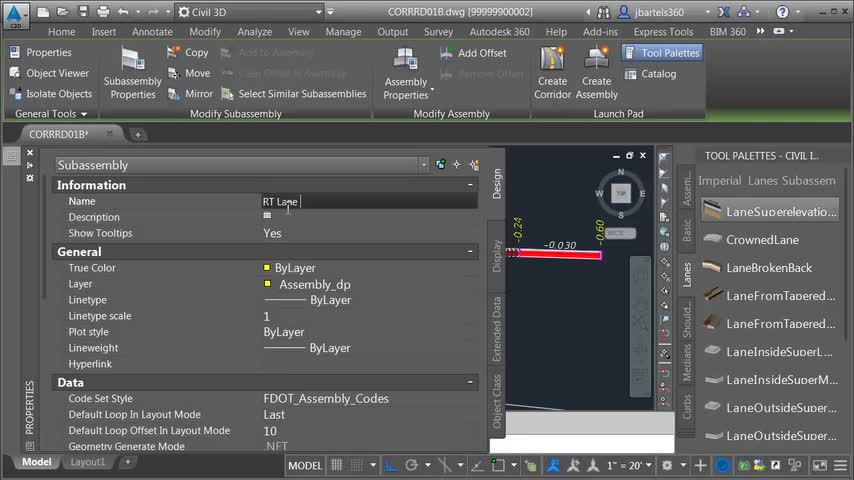Switch to CORRRD01B drawing tab
The width and height of the screenshot is (854, 480).
tap(58, 134)
